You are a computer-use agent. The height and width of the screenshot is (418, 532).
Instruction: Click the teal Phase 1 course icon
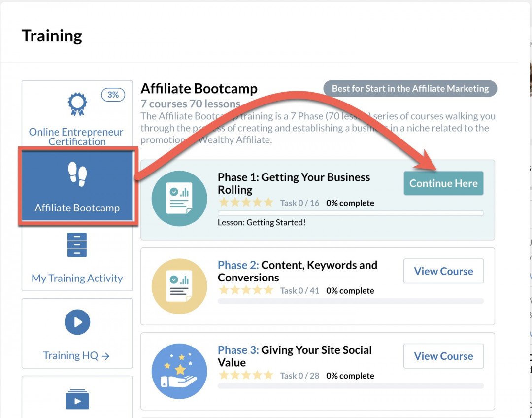click(179, 198)
